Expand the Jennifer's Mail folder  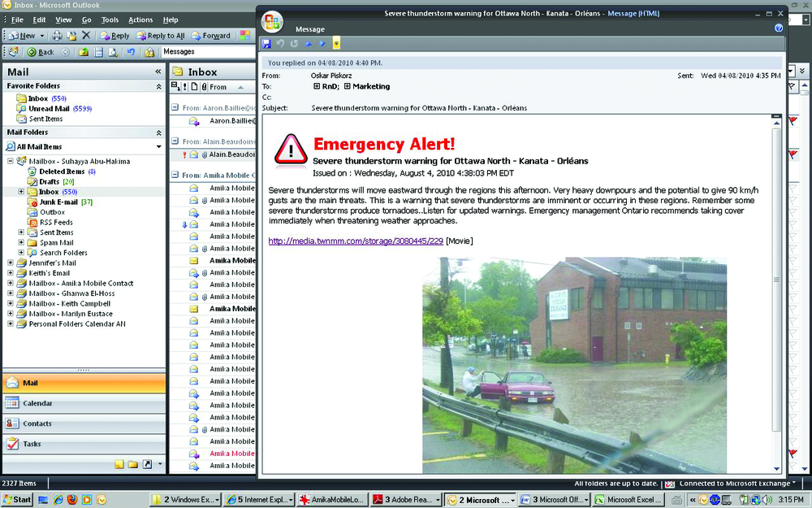[x=11, y=263]
